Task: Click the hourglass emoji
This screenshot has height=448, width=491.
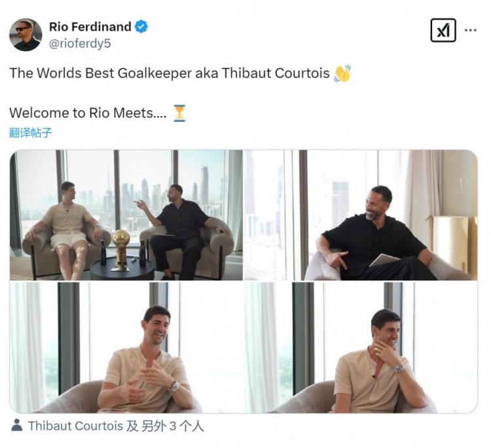Action: (179, 113)
